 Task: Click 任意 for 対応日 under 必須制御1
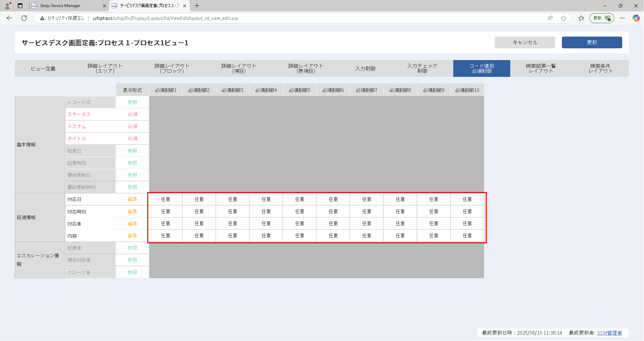click(x=166, y=199)
